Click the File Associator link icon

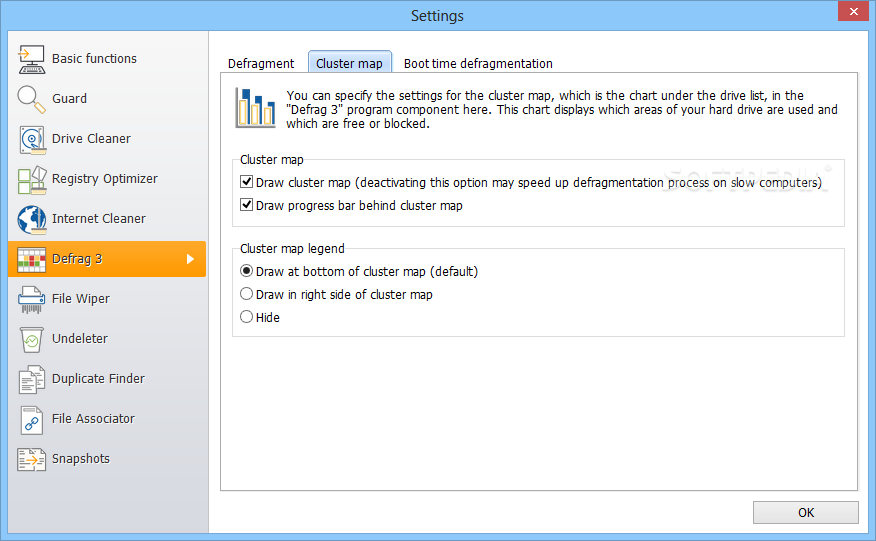click(32, 419)
